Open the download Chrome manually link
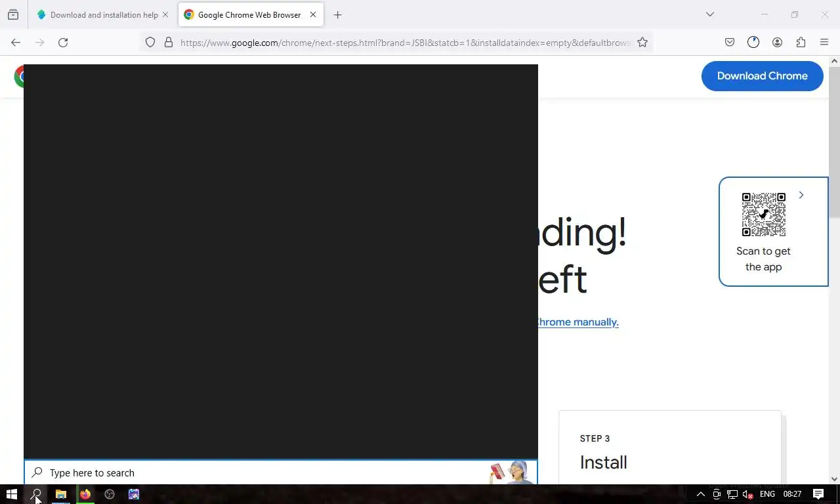This screenshot has height=504, width=840. (x=577, y=322)
